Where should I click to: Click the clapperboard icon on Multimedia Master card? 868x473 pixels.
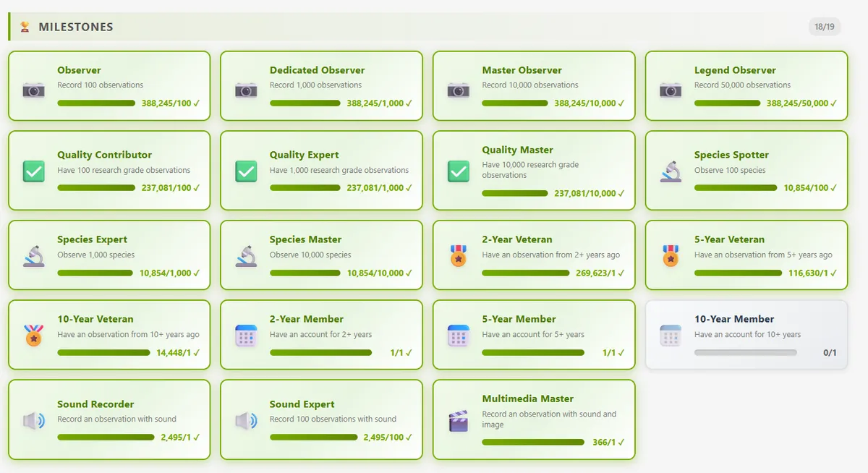click(x=458, y=420)
